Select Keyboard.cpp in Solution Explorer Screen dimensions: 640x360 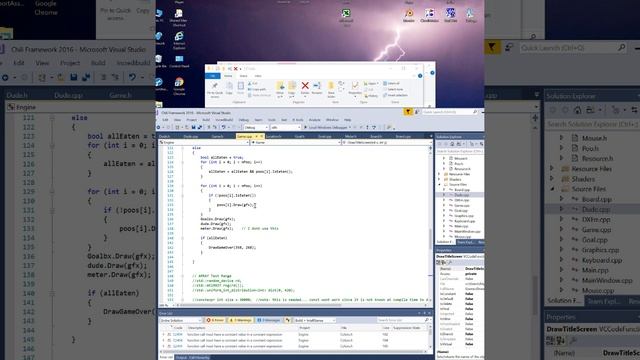(464, 221)
